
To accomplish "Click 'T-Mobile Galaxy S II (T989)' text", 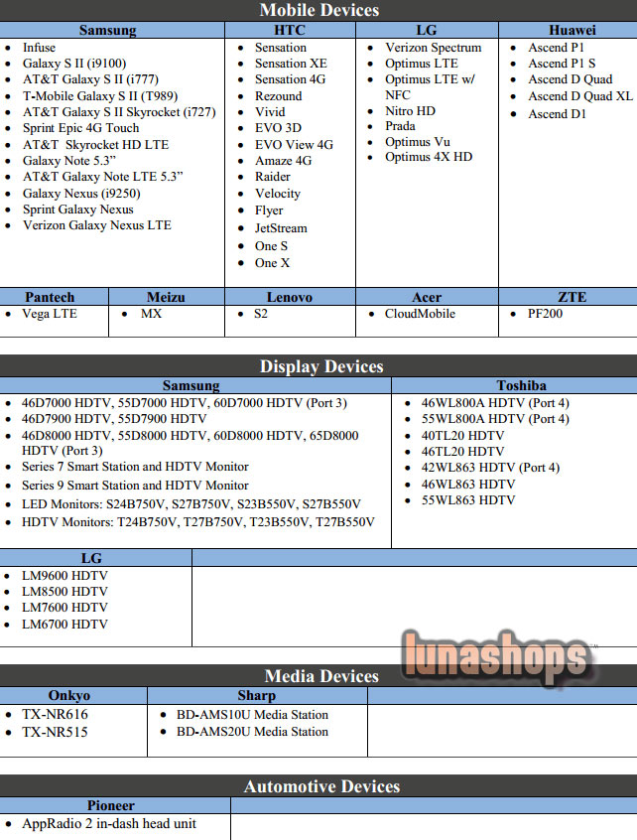I will pyautogui.click(x=100, y=96).
